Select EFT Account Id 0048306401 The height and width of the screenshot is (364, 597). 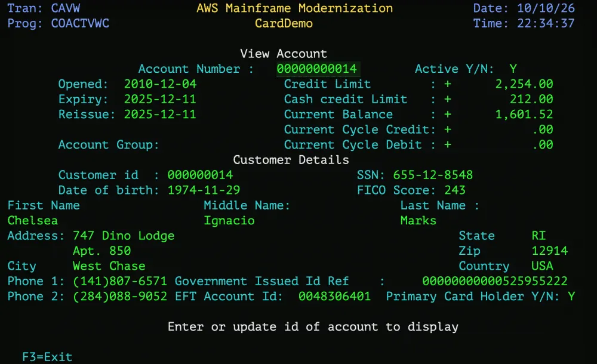(334, 296)
